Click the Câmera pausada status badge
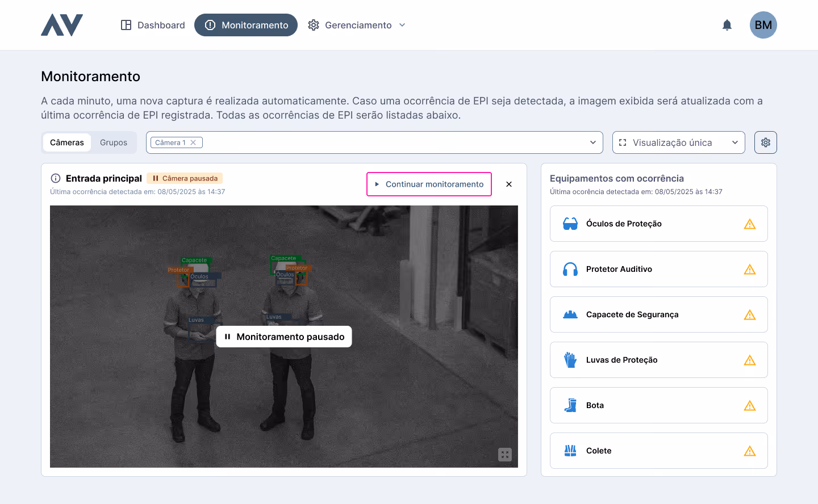This screenshot has height=504, width=818. point(185,178)
